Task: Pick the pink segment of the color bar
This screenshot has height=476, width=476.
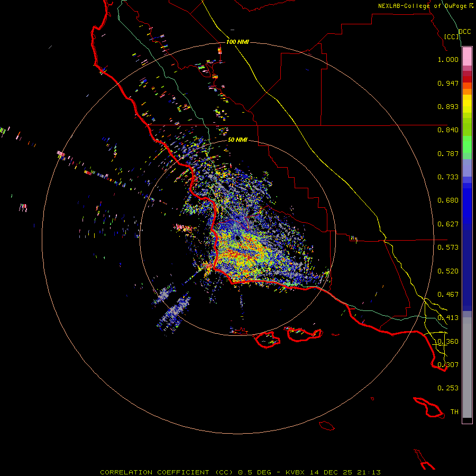Action: coord(467,57)
